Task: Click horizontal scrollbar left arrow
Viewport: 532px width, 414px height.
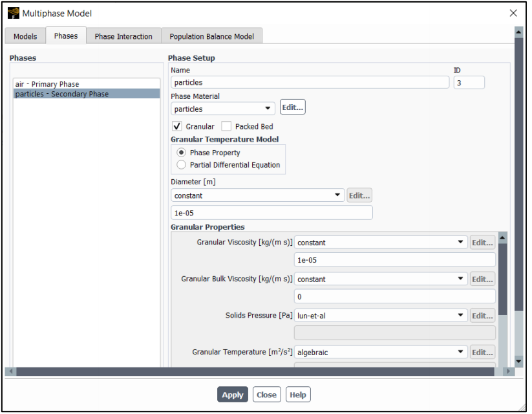Action: (10, 371)
